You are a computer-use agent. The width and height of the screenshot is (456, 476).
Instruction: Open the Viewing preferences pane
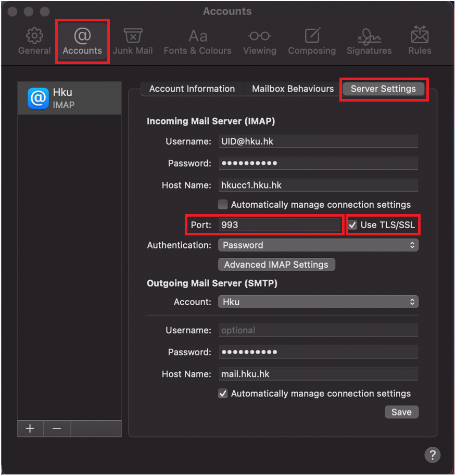(259, 40)
